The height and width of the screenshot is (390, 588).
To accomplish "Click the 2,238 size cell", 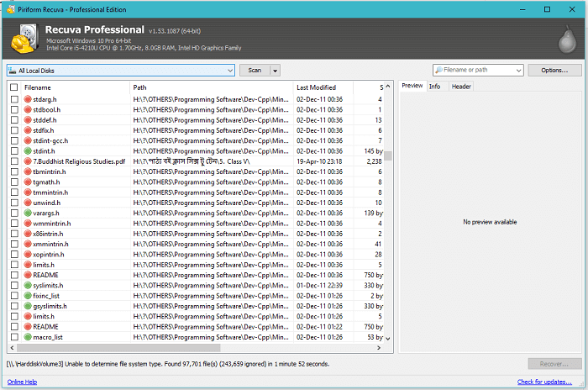I will coord(374,161).
